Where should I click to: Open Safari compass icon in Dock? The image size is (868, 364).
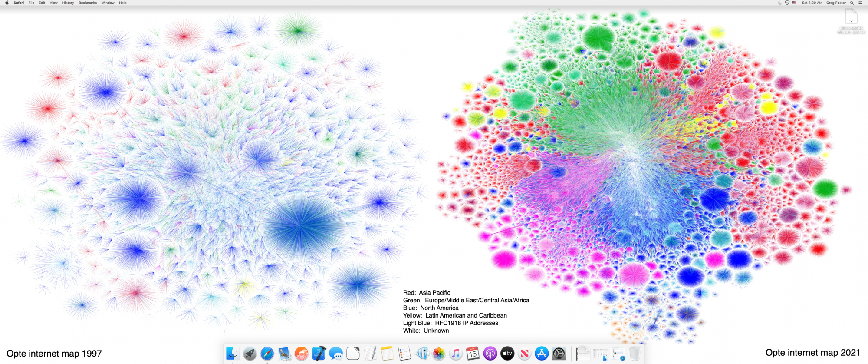[x=267, y=354]
